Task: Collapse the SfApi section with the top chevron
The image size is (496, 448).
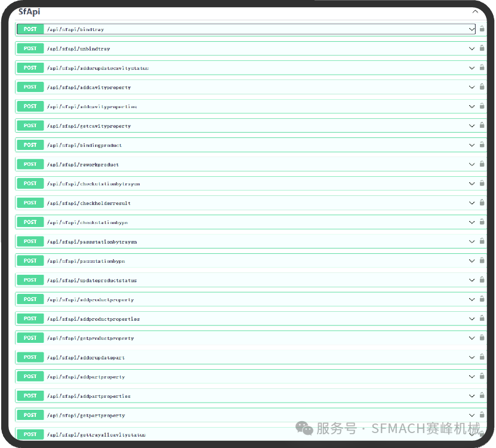Action: click(x=475, y=11)
